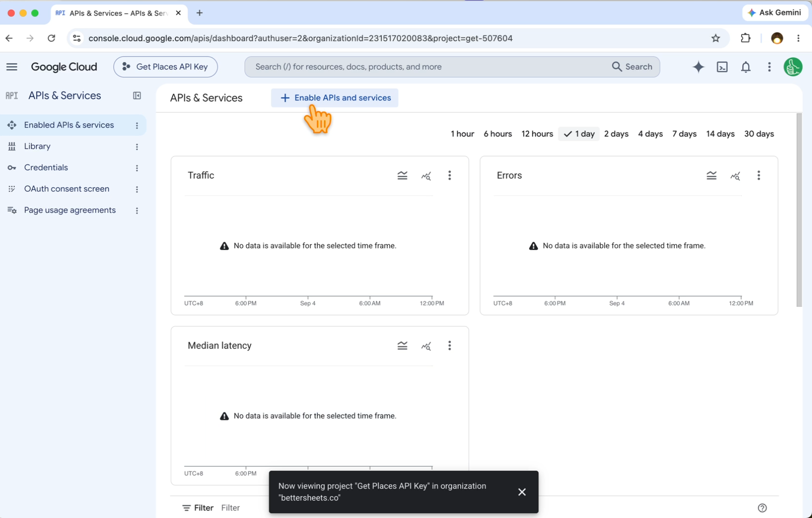
Task: Toggle legend icon on Errors chart
Action: (x=711, y=175)
